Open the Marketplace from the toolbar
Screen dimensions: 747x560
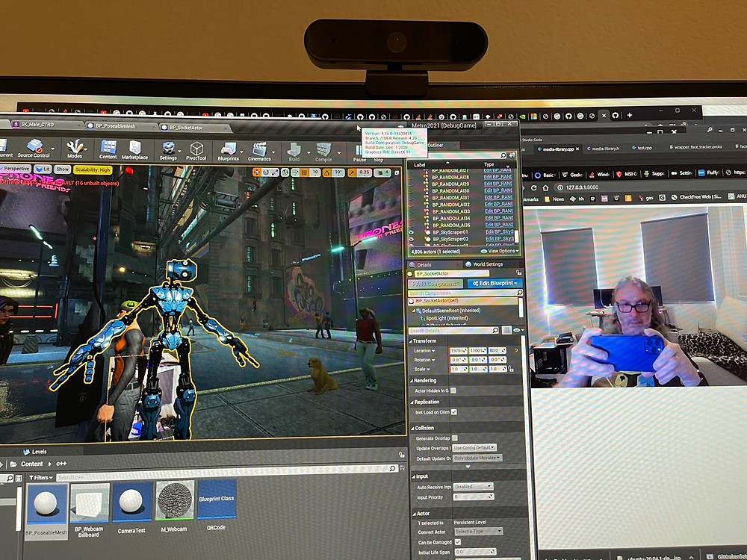coord(134,150)
